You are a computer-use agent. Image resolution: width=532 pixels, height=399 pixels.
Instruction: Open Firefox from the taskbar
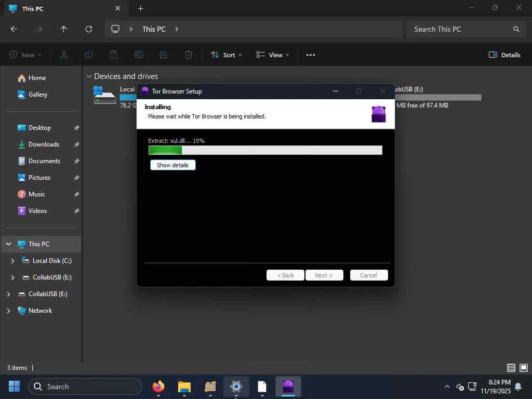[158, 387]
